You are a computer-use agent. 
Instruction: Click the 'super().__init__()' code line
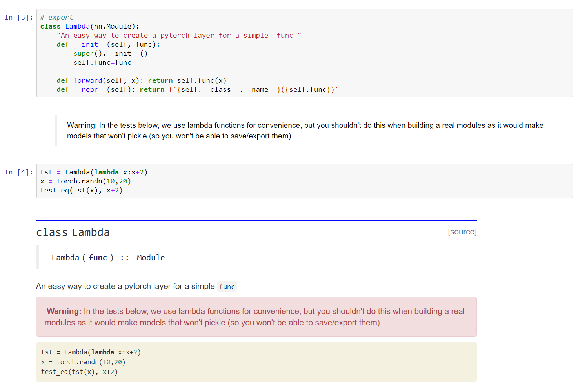click(111, 53)
